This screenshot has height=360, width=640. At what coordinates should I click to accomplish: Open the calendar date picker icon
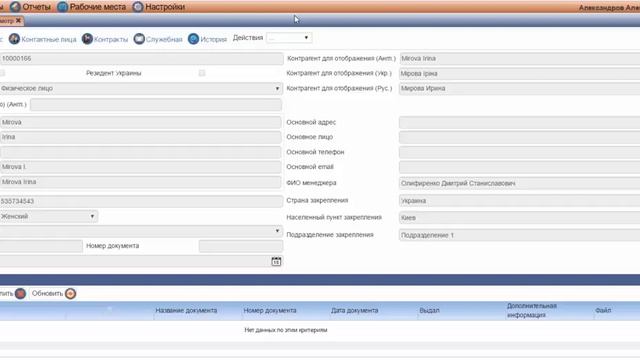(x=276, y=261)
